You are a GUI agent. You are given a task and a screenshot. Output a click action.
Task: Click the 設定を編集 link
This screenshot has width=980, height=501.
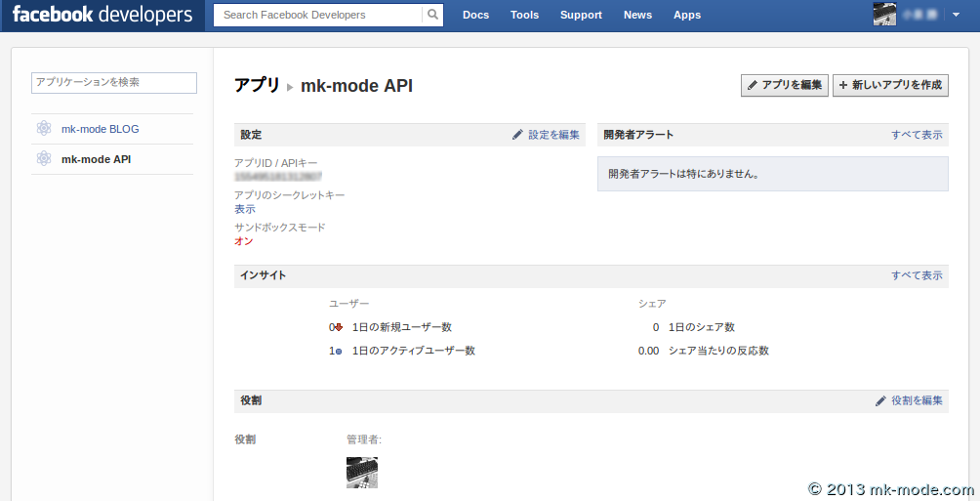[x=546, y=135]
